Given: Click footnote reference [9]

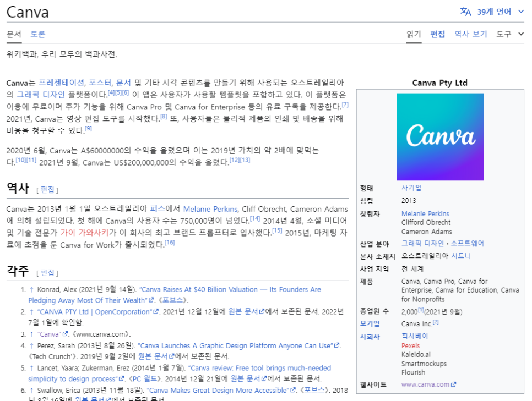Looking at the screenshot, I should coord(89,129).
